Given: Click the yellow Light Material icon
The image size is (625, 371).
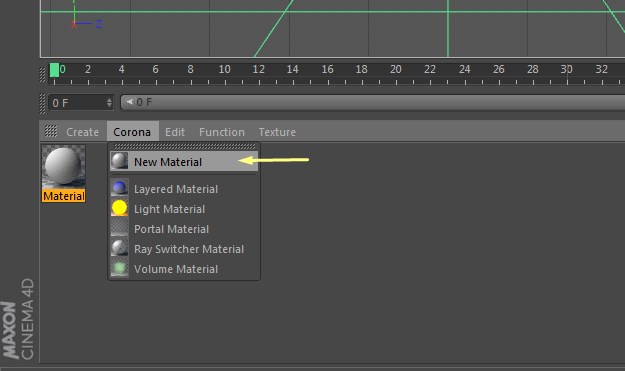Looking at the screenshot, I should pos(119,208).
